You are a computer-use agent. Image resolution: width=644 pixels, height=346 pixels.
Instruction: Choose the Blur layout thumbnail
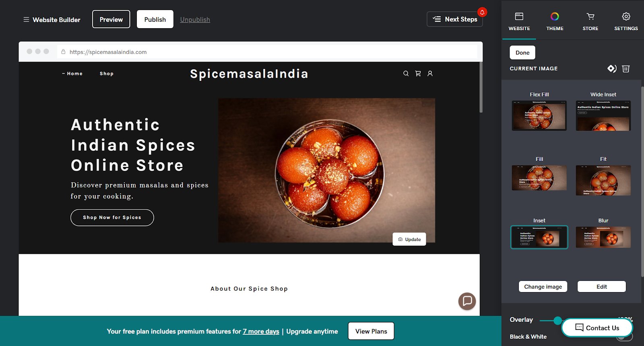pyautogui.click(x=603, y=237)
